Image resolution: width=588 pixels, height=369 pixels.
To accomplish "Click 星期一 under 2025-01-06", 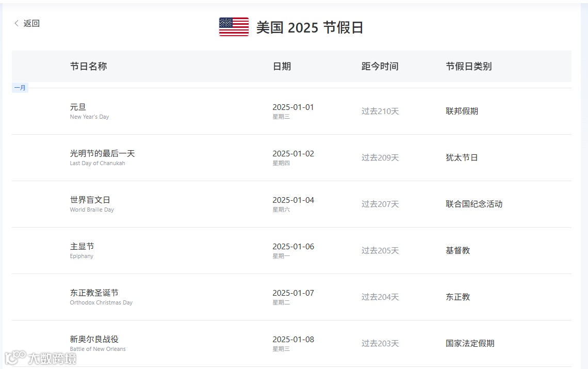I will click(281, 256).
